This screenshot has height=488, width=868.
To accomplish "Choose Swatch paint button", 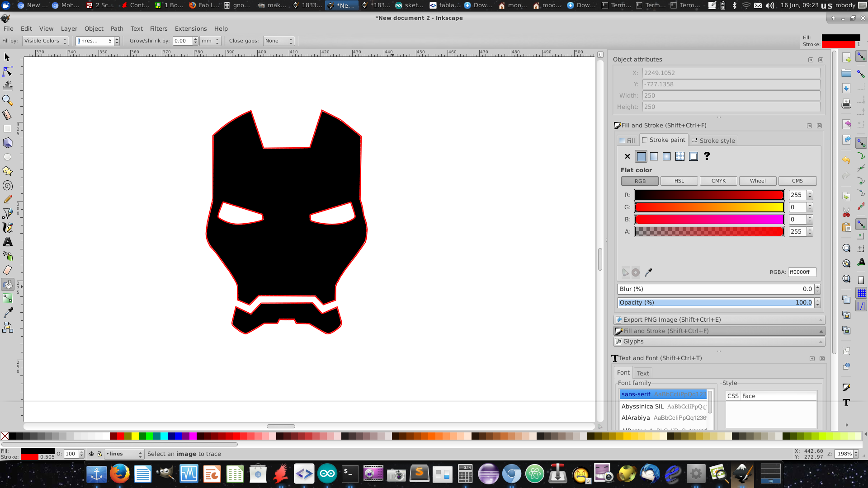I will (x=693, y=156).
